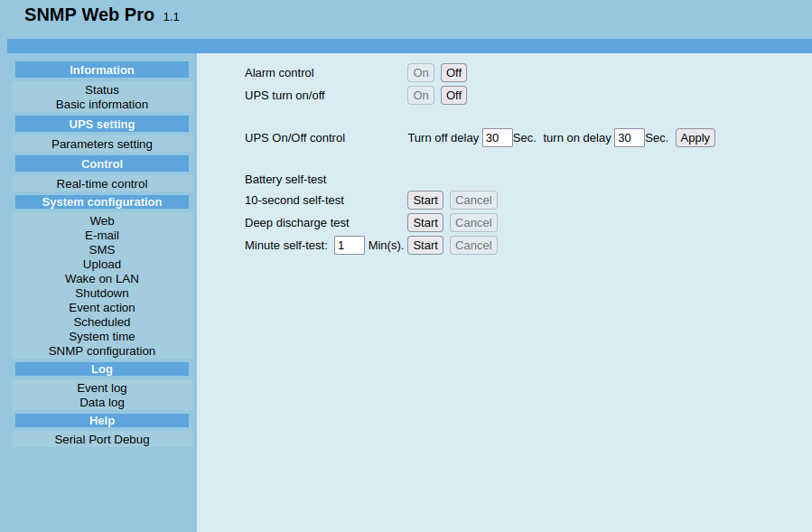Focus the Turn off delay field

[x=497, y=138]
